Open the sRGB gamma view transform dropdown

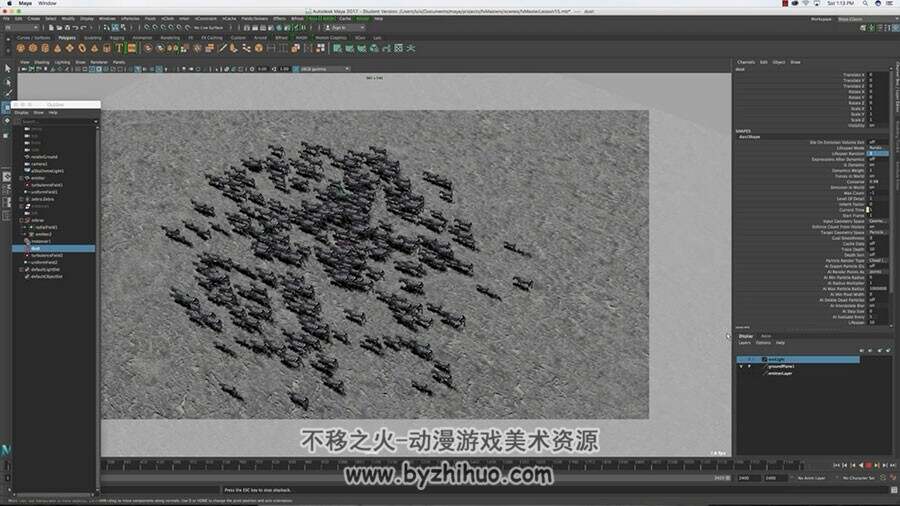[325, 69]
